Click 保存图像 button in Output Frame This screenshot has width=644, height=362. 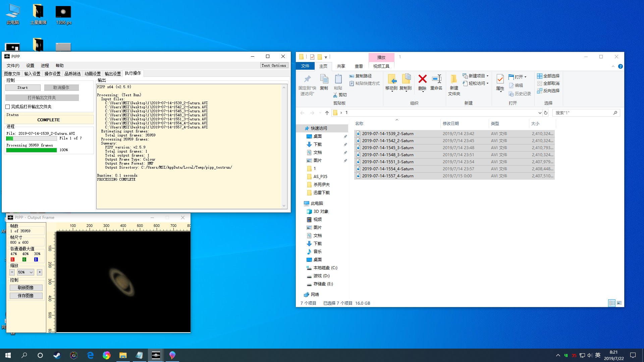pos(26,296)
